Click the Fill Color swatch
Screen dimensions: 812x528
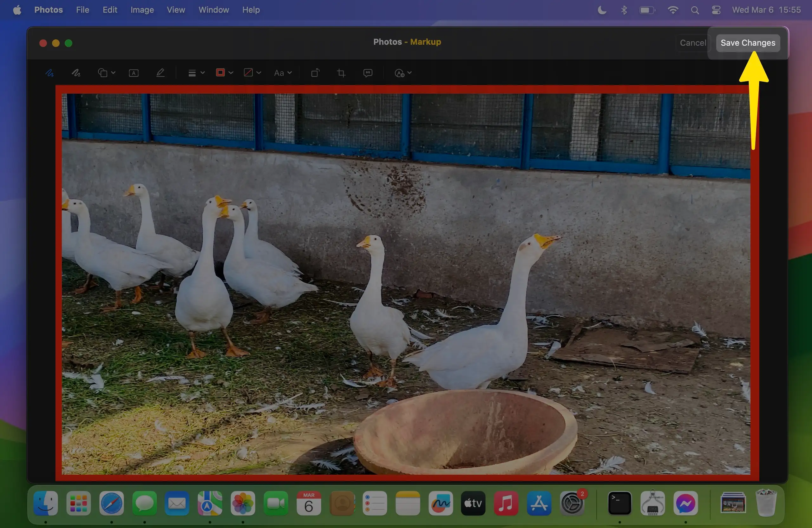[x=248, y=72]
